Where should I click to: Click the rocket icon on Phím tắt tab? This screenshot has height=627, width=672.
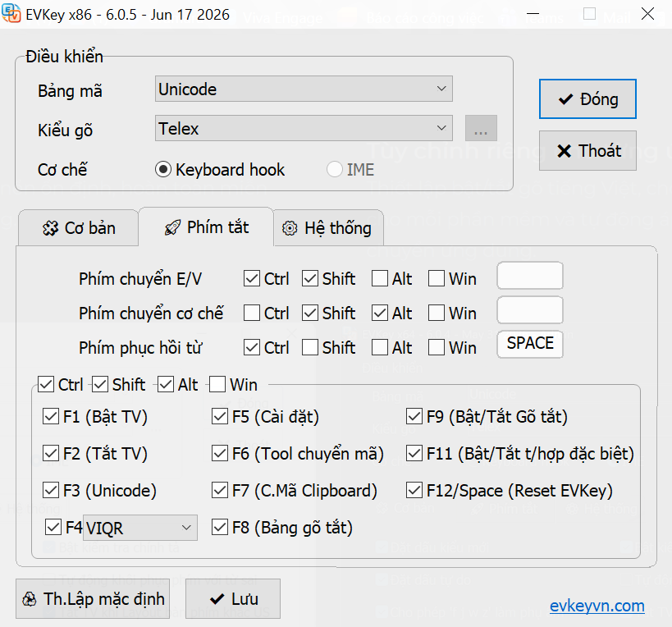[172, 227]
